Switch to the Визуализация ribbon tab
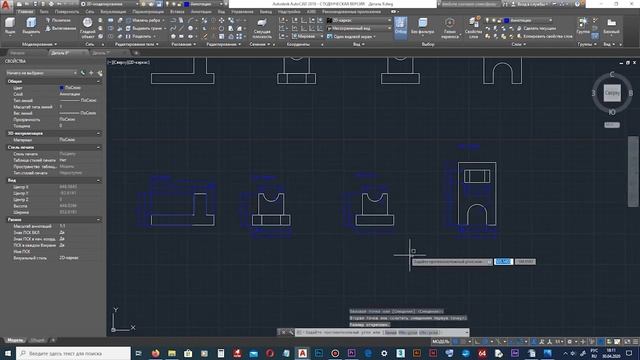 [113, 12]
